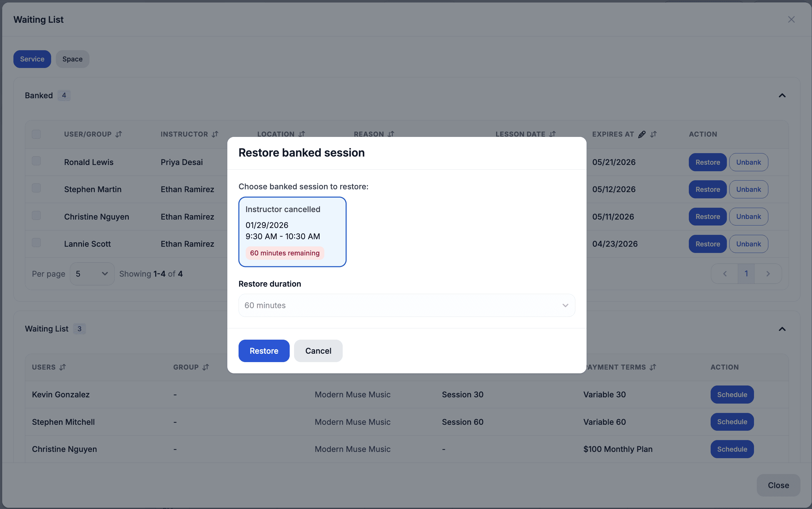Sort waiting list by Group column
This screenshot has height=509, width=812.
pyautogui.click(x=205, y=367)
